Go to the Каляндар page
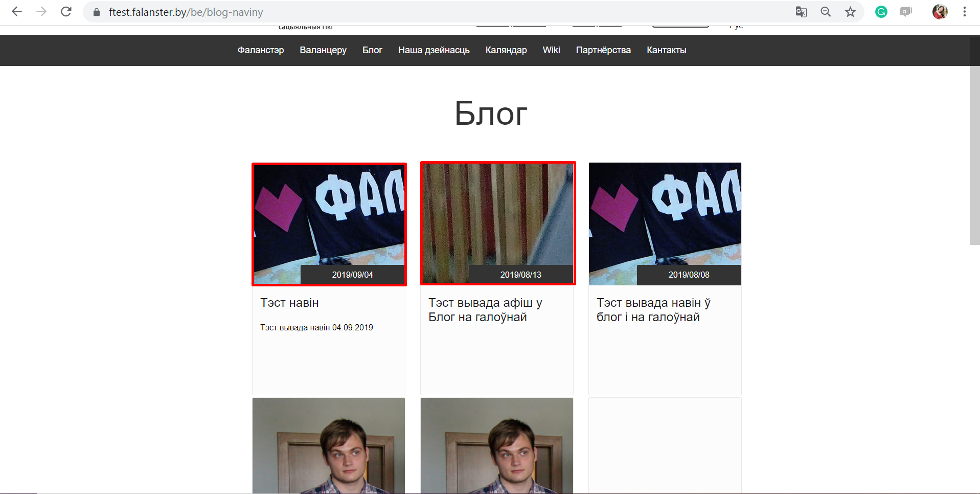 pyautogui.click(x=506, y=50)
